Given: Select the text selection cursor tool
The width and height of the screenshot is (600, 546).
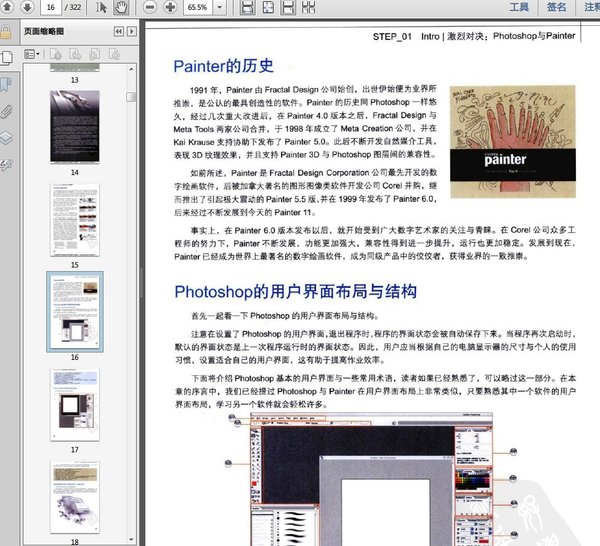Looking at the screenshot, I should click(103, 8).
